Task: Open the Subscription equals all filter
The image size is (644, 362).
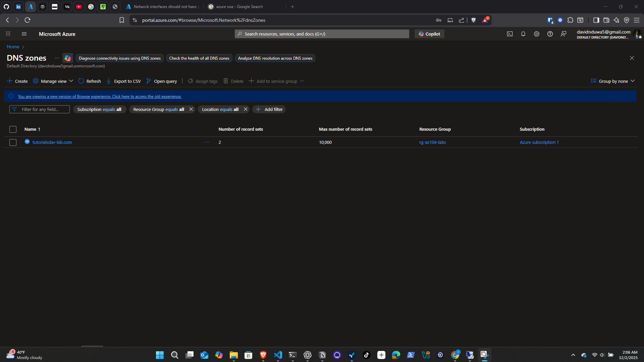Action: (99, 109)
